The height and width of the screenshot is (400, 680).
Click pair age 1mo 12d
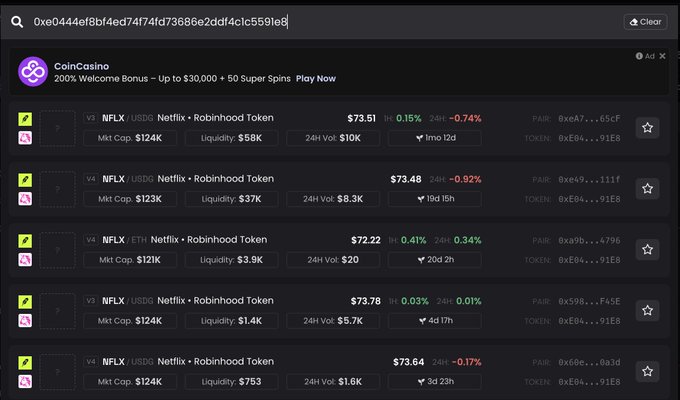coord(435,138)
